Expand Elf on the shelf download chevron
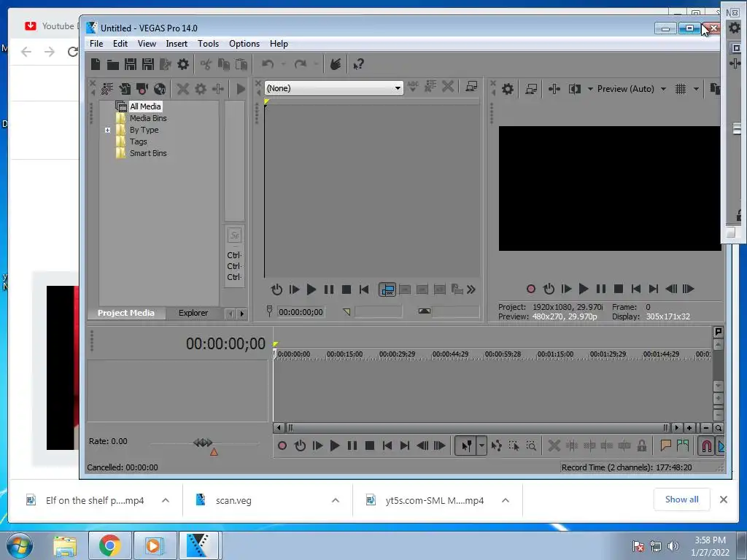 pos(166,500)
